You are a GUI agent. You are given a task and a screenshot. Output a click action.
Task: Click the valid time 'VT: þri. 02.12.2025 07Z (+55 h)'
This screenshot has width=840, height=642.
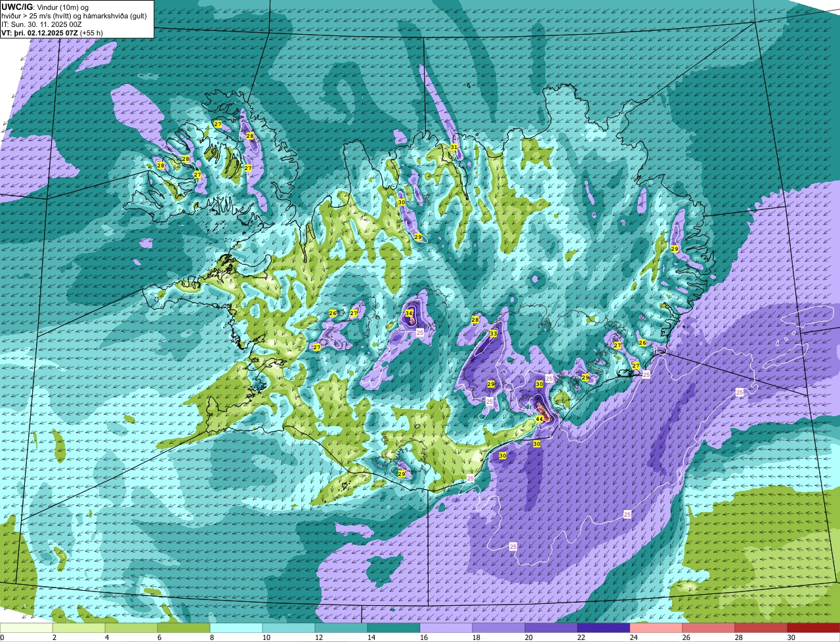(53, 33)
